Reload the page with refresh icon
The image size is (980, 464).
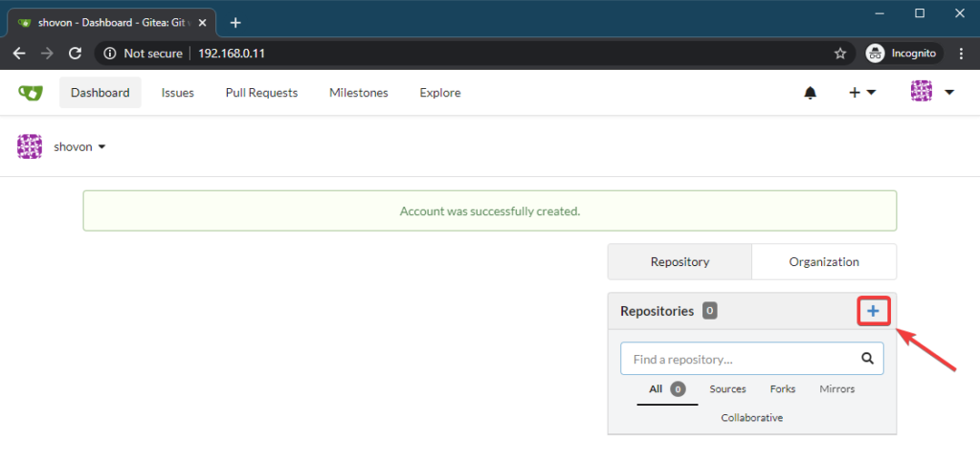click(x=76, y=54)
